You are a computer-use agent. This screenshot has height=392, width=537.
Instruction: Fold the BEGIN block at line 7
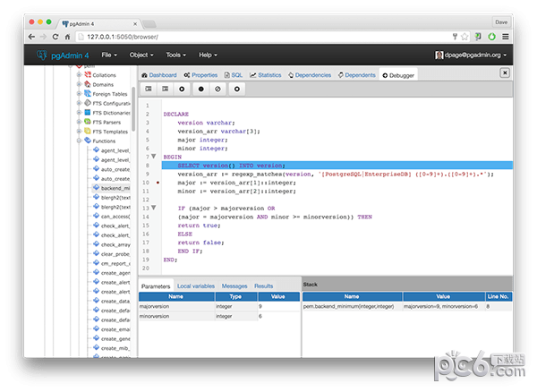pyautogui.click(x=154, y=157)
